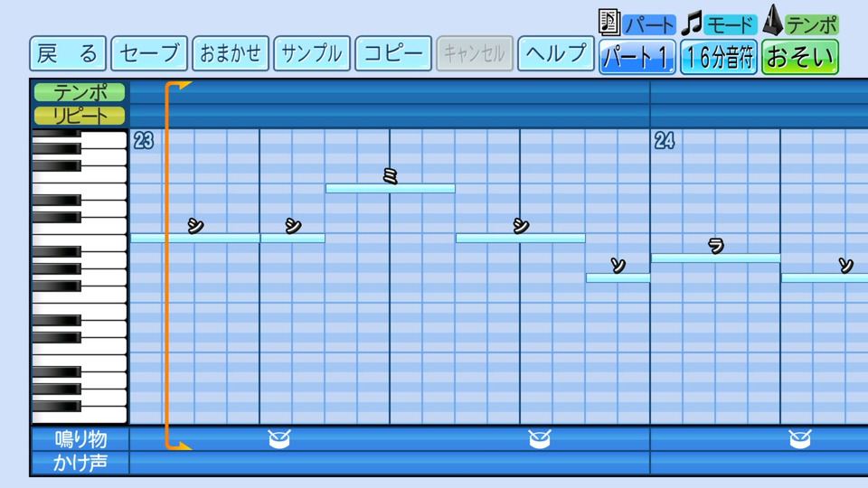The height and width of the screenshot is (488, 868).
Task: Change note length from 16分音符
Action: point(719,57)
